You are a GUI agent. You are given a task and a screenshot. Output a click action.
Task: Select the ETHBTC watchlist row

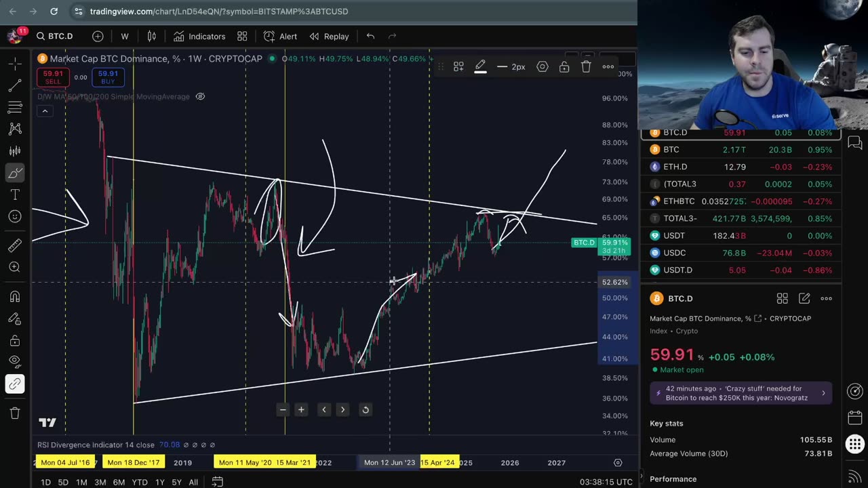(741, 201)
